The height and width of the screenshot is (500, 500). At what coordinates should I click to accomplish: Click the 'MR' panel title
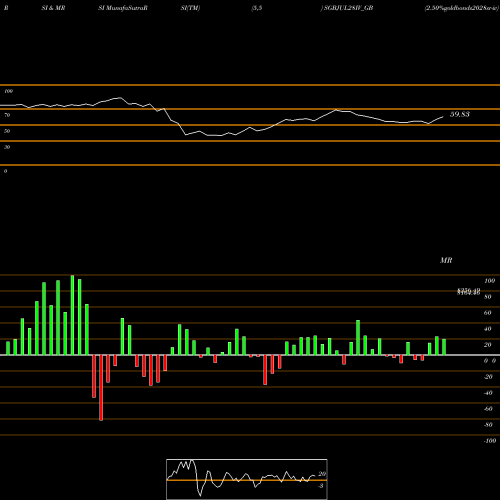click(446, 260)
